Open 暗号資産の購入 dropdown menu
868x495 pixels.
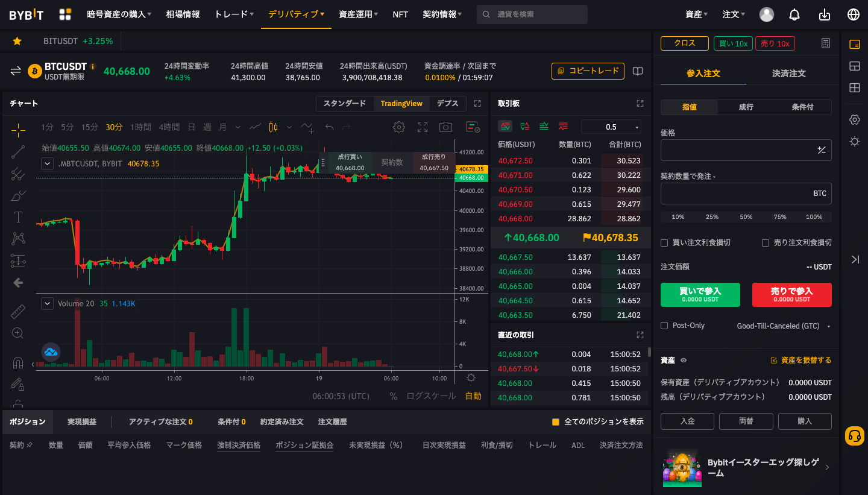tap(119, 14)
